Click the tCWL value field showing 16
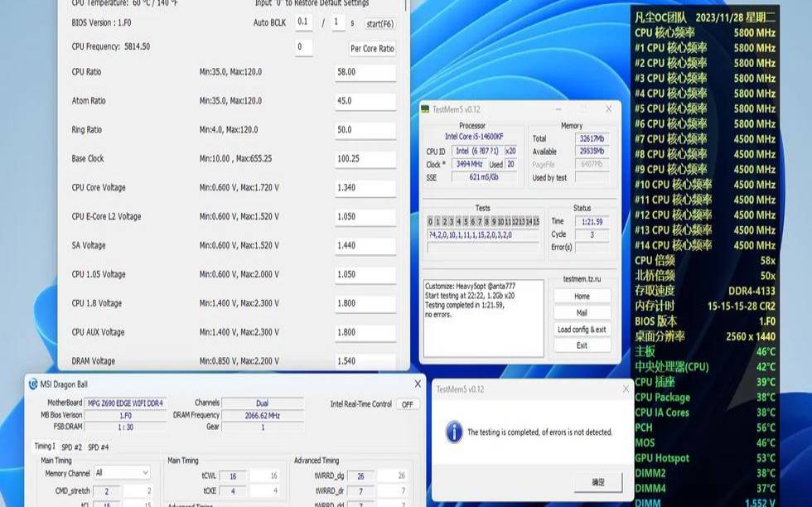The height and width of the screenshot is (507, 812). (x=233, y=476)
